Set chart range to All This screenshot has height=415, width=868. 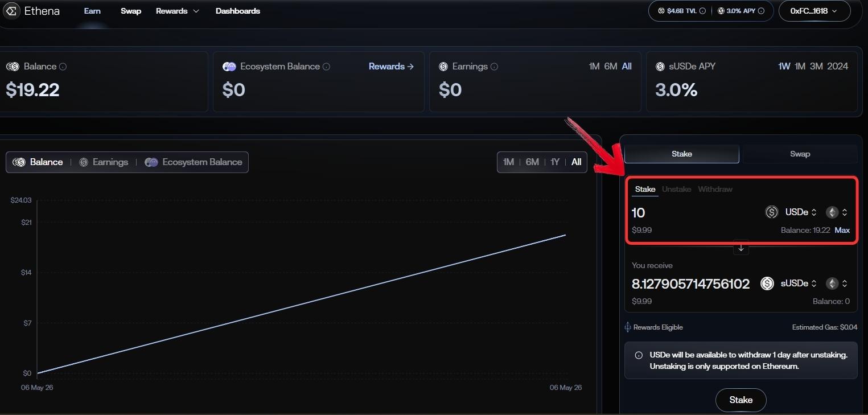click(x=577, y=162)
